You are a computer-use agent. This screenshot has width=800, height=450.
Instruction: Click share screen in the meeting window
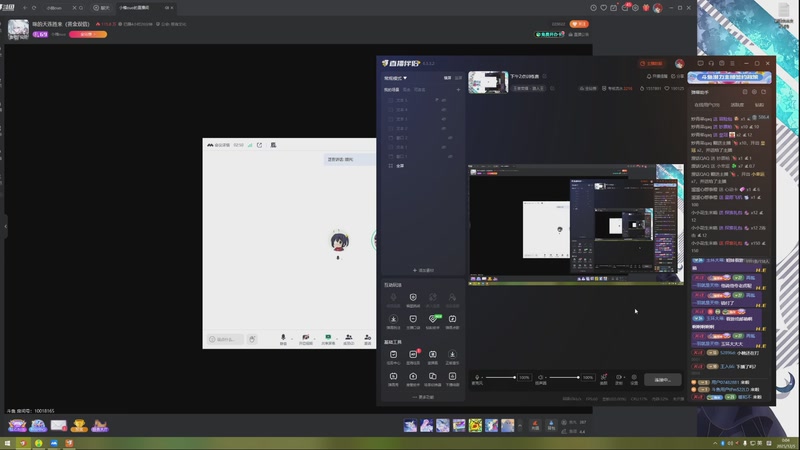(328, 339)
